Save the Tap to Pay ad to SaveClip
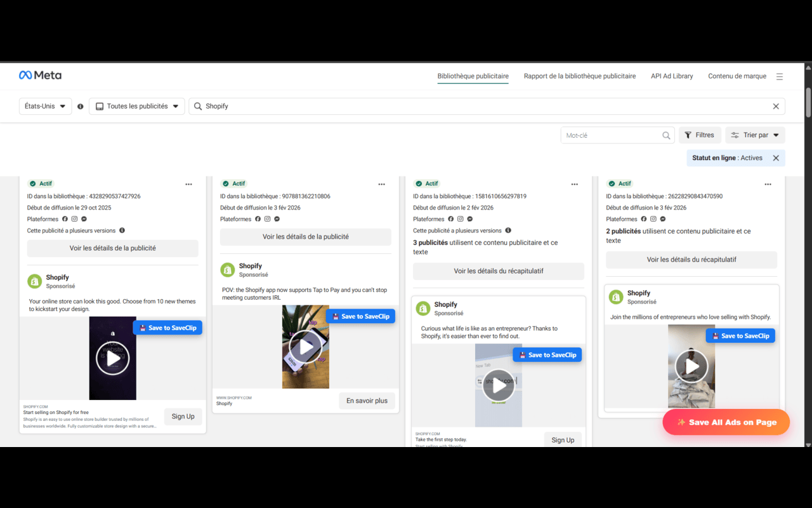Viewport: 812px width, 508px height. tap(360, 317)
